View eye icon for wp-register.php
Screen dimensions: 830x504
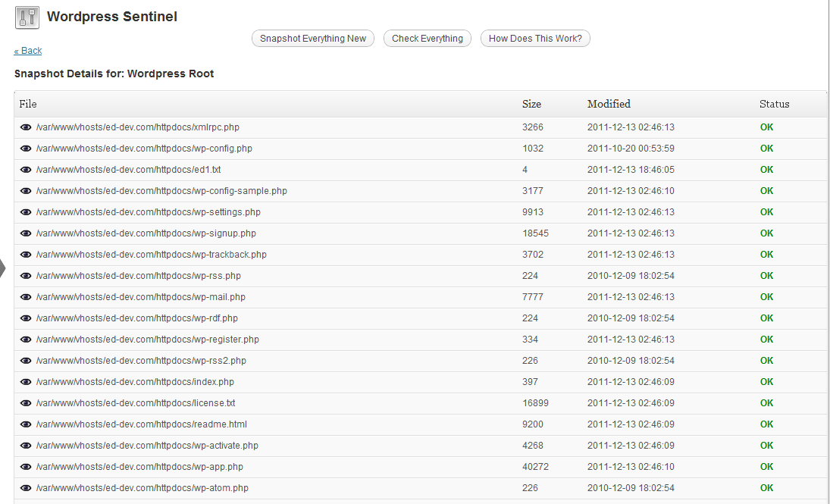[x=26, y=340]
